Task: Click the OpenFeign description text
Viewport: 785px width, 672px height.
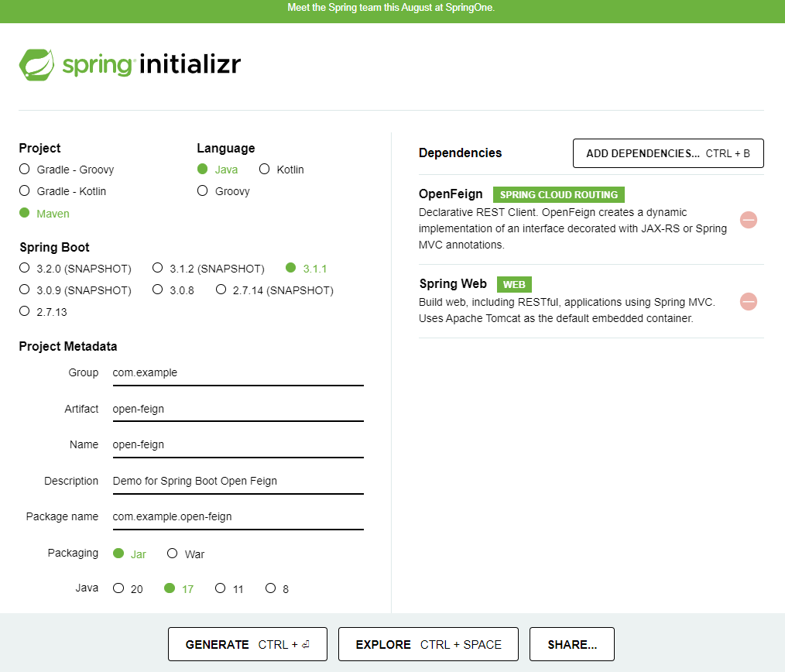Action: pyautogui.click(x=573, y=228)
